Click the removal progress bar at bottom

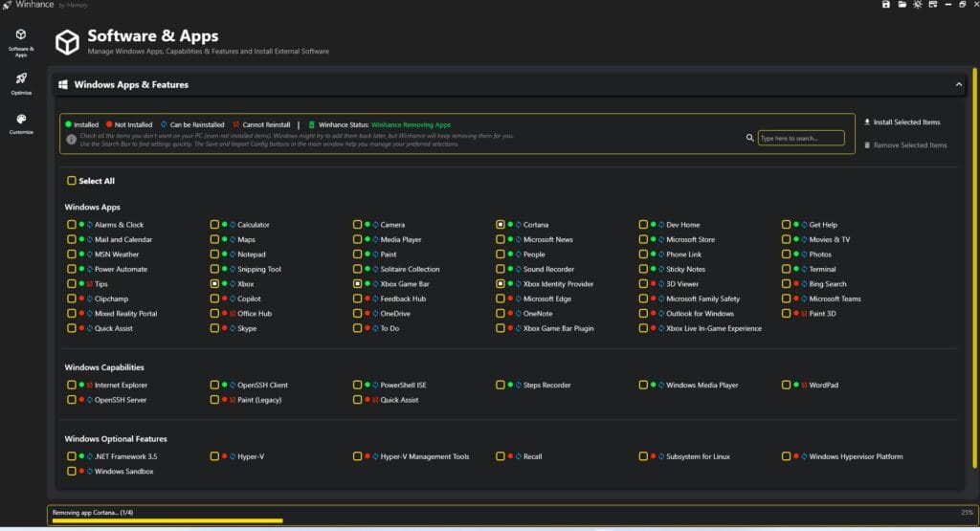(167, 520)
